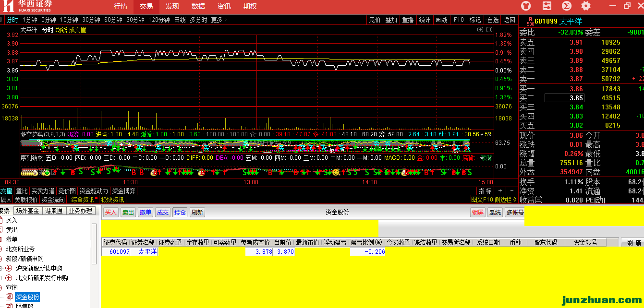Switch to 港股通 tab
The height and width of the screenshot is (308, 644).
(x=54, y=211)
